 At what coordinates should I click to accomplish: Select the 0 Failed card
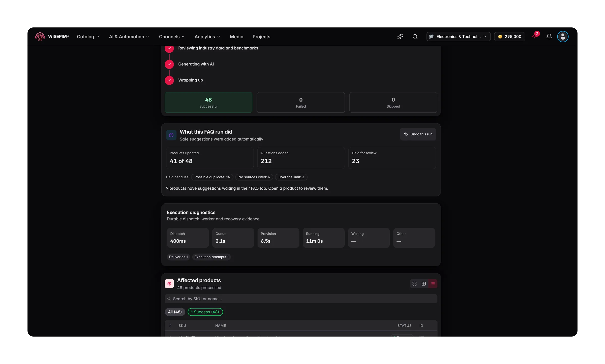[x=301, y=102]
